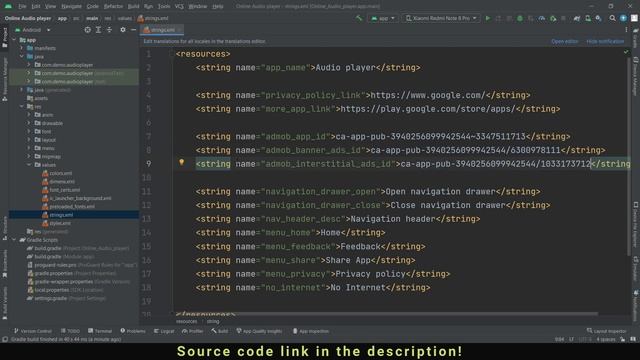
Task: Open the Logcat tool window
Action: click(164, 331)
